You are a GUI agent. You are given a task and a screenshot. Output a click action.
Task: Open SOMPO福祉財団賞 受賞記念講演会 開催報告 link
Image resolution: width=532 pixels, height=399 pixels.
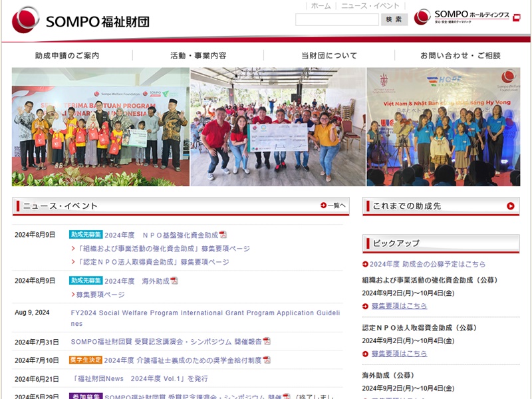[x=166, y=341]
